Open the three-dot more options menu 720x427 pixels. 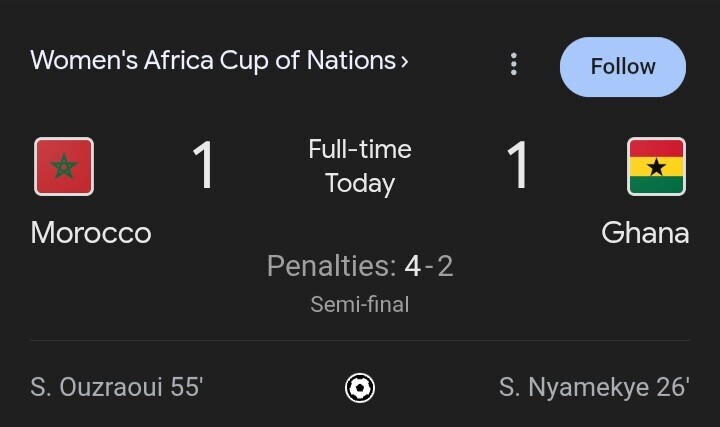[x=514, y=64]
